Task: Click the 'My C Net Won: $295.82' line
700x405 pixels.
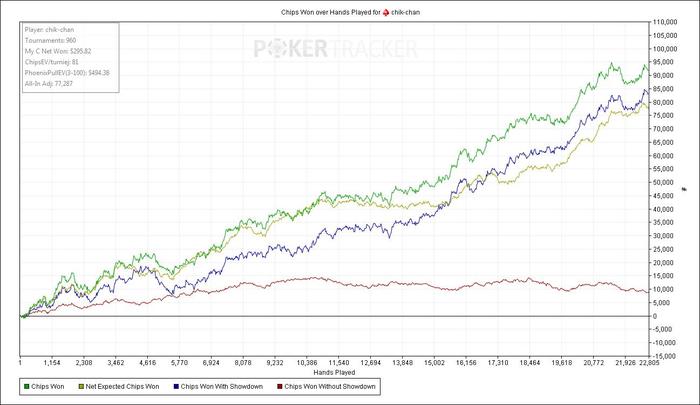Action: point(58,51)
